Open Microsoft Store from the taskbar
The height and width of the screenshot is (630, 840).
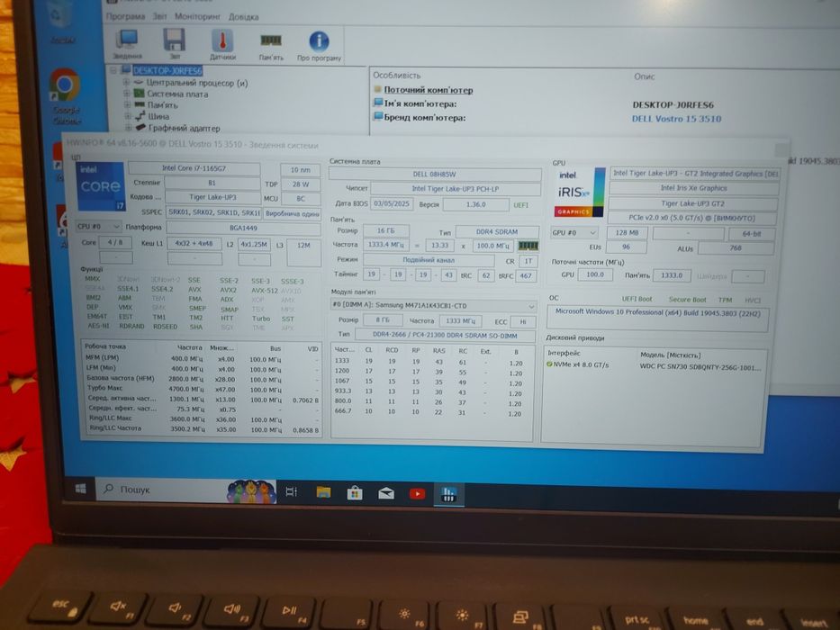tap(354, 493)
